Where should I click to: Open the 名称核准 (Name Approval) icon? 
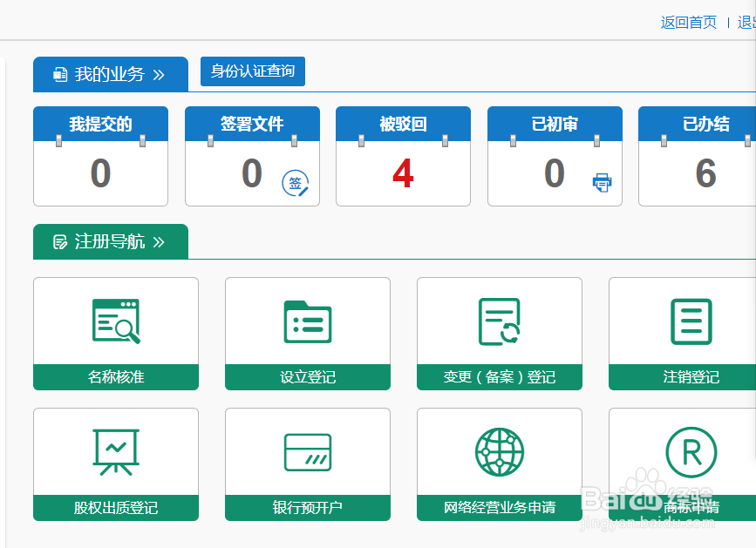pyautogui.click(x=116, y=321)
